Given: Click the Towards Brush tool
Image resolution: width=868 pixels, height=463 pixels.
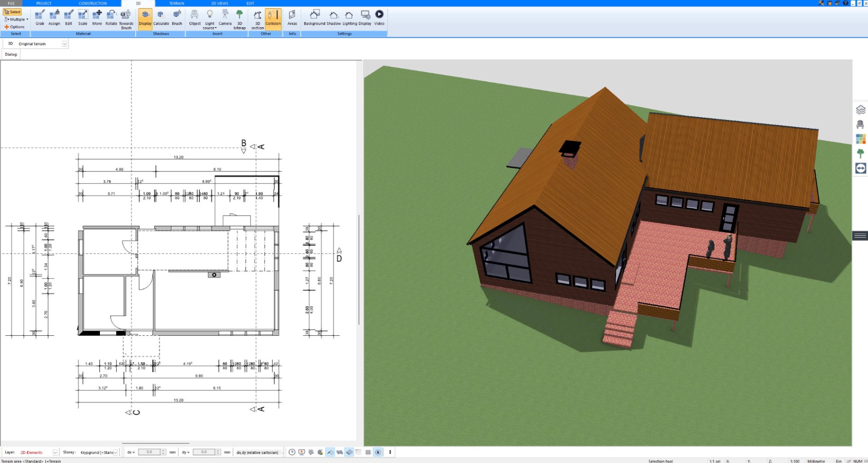Looking at the screenshot, I should click(x=126, y=20).
